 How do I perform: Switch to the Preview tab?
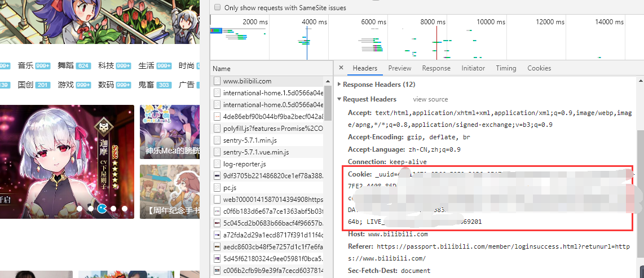400,68
